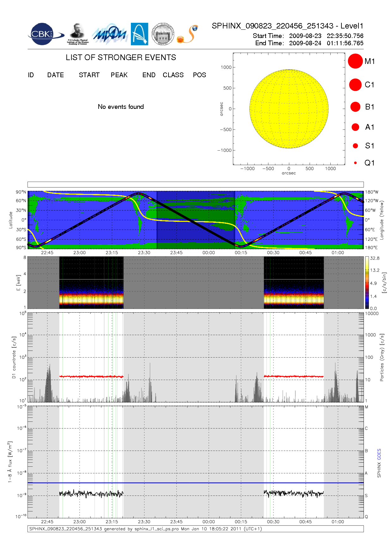Select the blue arch logo on blue square
The height and width of the screenshot is (555, 392).
(x=139, y=34)
